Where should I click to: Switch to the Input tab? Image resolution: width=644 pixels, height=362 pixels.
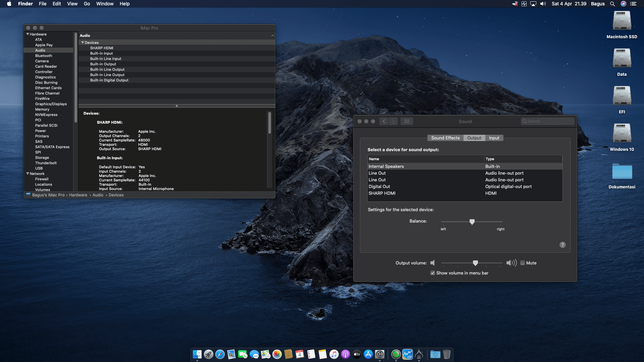click(x=494, y=138)
